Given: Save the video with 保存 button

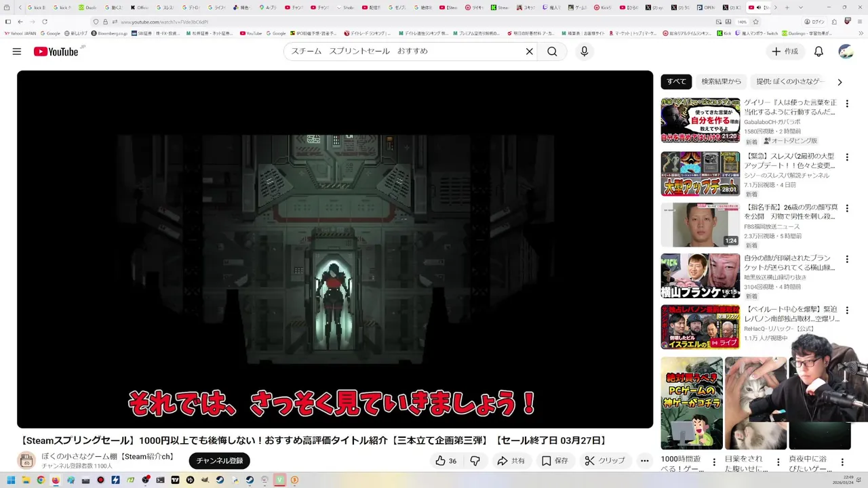Looking at the screenshot, I should coord(555,461).
